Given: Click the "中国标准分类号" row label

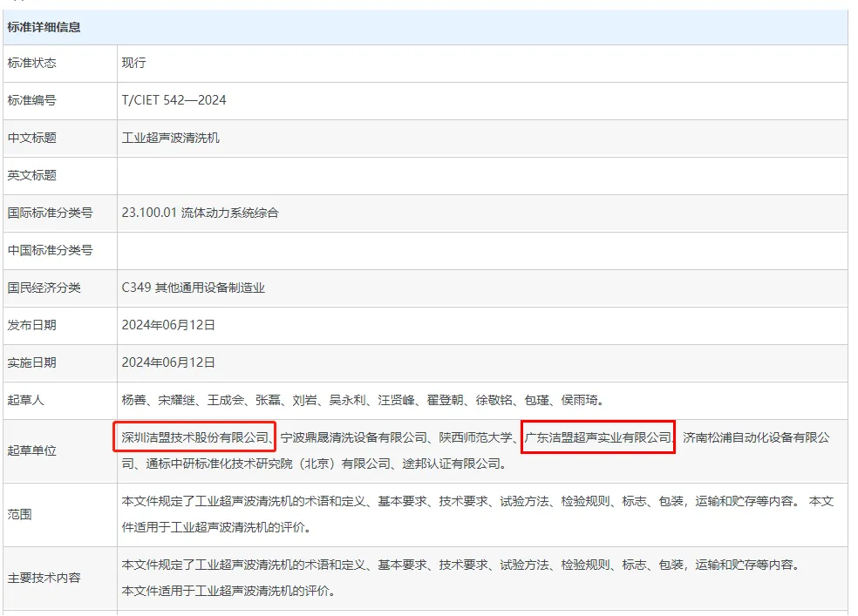Looking at the screenshot, I should tap(50, 250).
